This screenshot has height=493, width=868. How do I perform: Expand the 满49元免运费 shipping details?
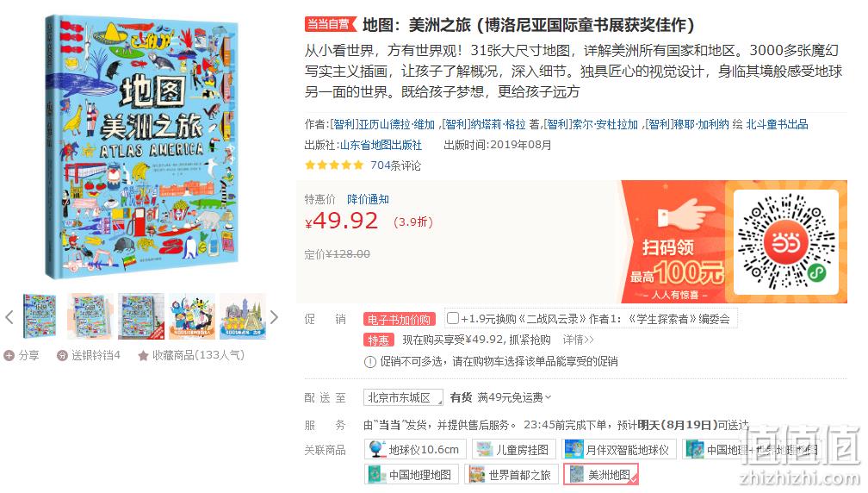(x=514, y=397)
